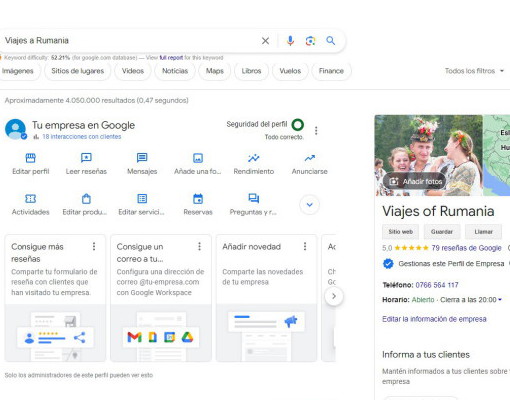Open Actividades ticket icon
Screen dimensions: 510x400
tap(31, 199)
